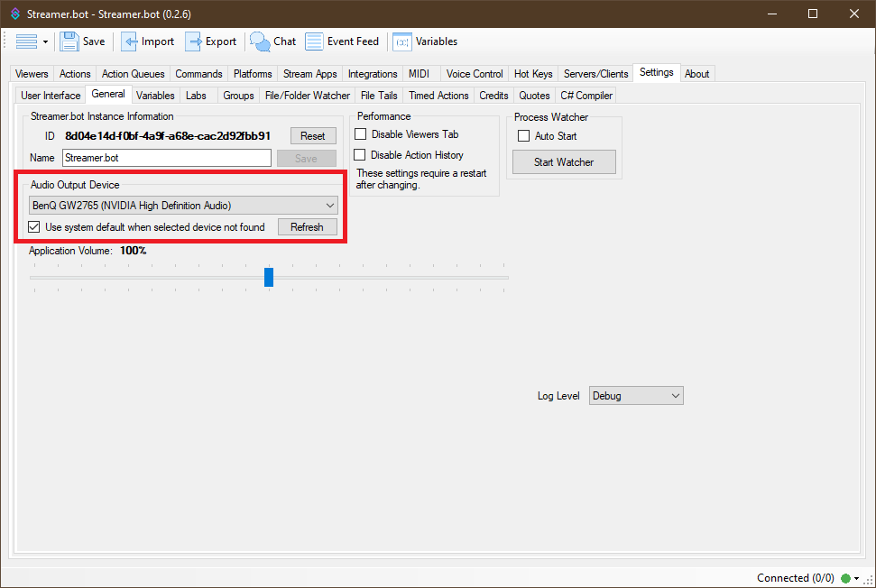Click the restart requirement note text
Image resolution: width=876 pixels, height=588 pixels.
click(x=421, y=179)
